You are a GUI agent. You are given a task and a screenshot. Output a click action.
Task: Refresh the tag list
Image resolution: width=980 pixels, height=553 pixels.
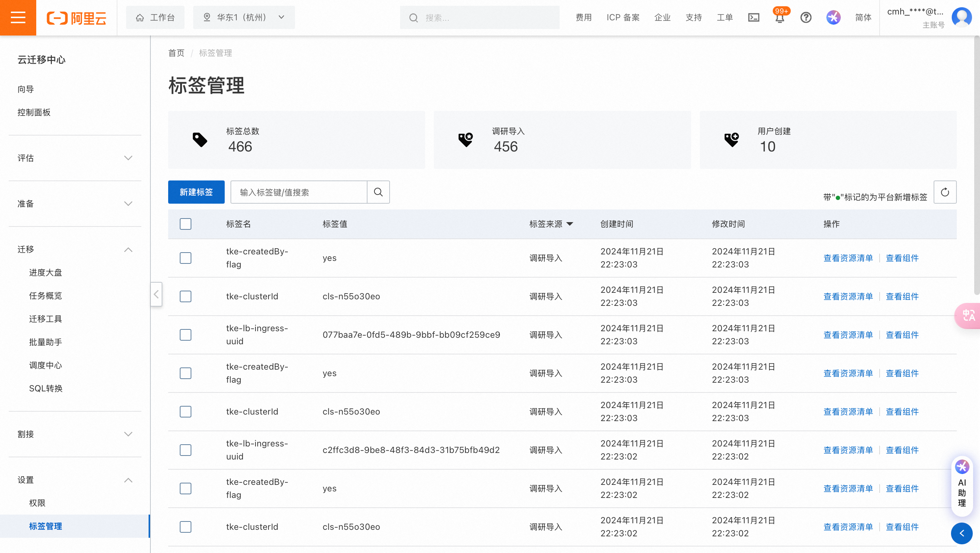944,192
